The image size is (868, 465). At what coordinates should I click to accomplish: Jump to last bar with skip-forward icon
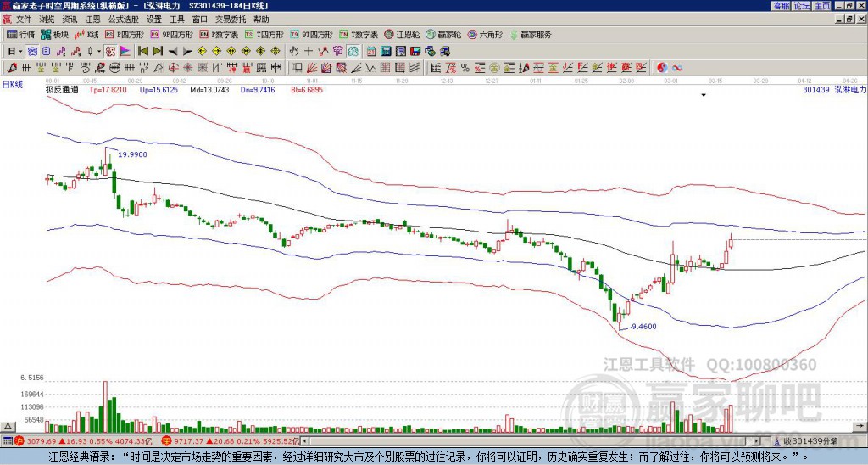[158, 52]
